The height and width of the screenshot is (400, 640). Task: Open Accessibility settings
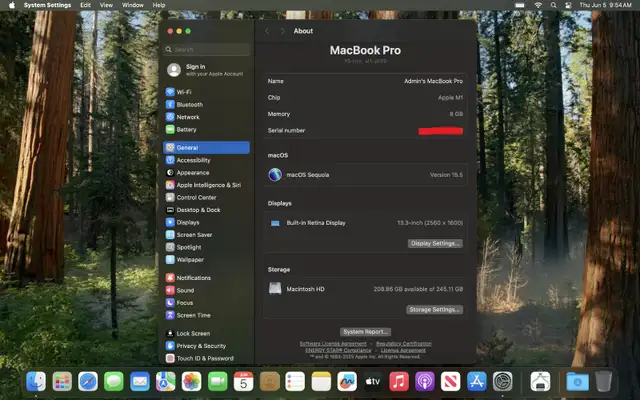point(206,160)
